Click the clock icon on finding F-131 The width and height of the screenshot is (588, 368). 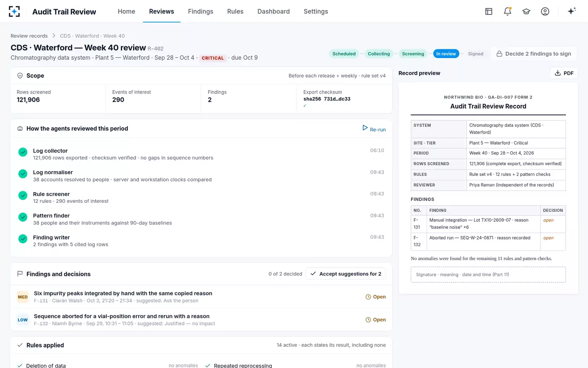pos(368,297)
